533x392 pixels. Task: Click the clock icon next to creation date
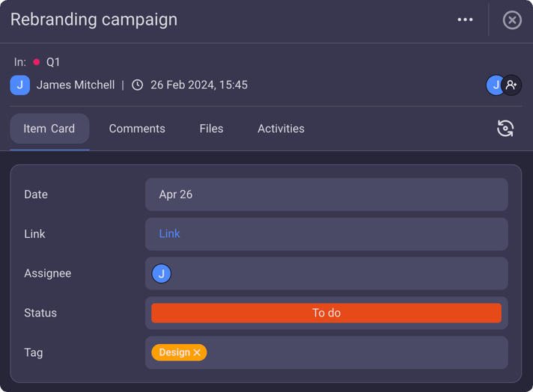137,85
